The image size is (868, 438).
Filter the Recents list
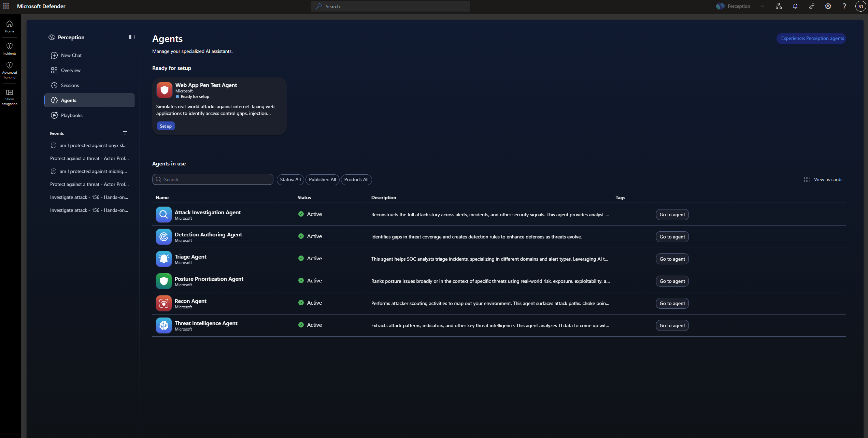(x=125, y=133)
